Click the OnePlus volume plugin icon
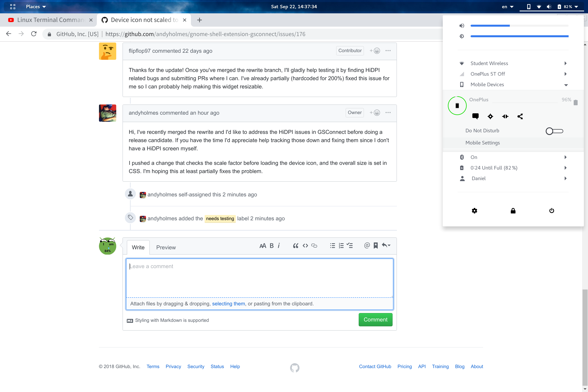Viewport: 588px width, 392px height. (x=505, y=116)
